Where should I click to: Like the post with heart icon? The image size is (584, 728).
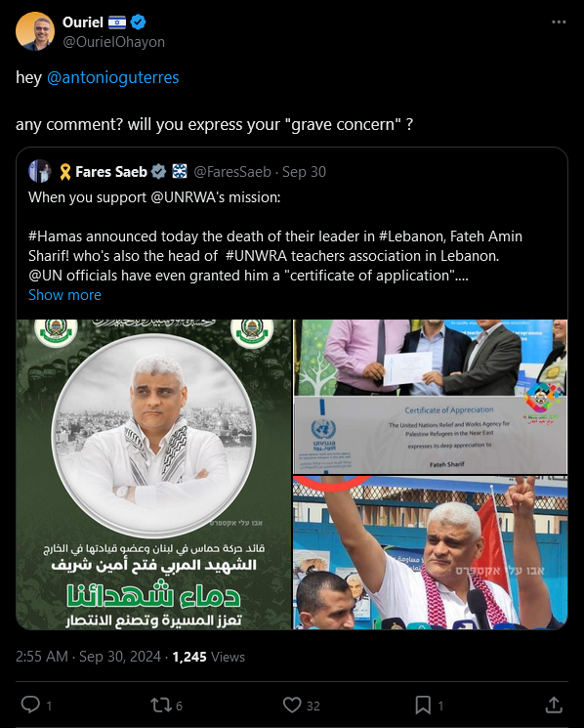(292, 705)
